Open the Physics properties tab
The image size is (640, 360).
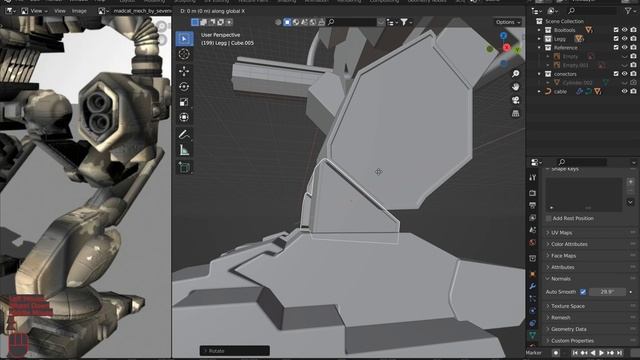532,311
